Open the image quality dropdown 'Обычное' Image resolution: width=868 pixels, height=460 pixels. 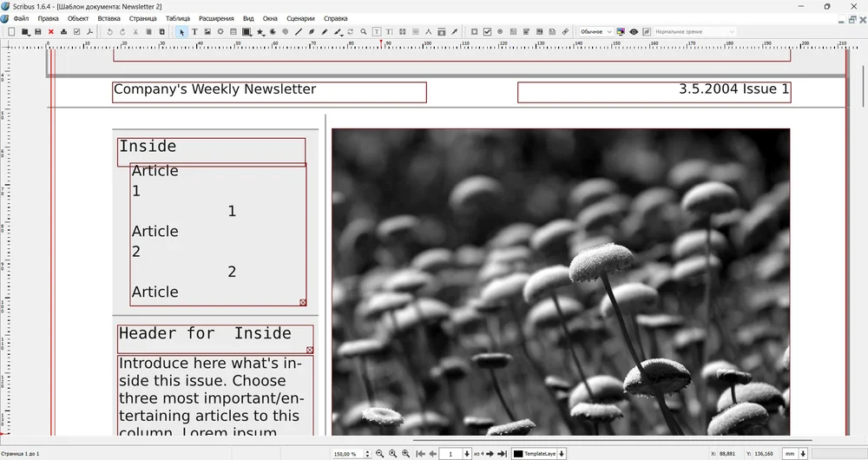(595, 32)
